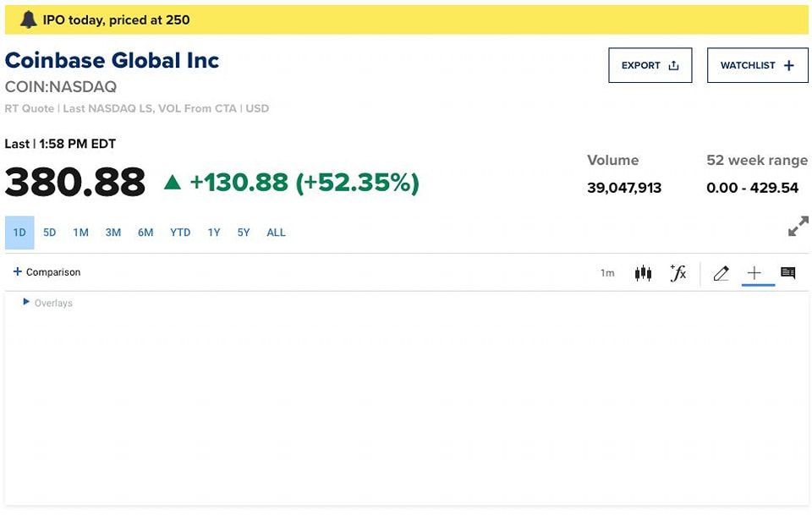Image resolution: width=812 pixels, height=515 pixels.
Task: Open the chart events comment icon
Action: pyautogui.click(x=787, y=273)
